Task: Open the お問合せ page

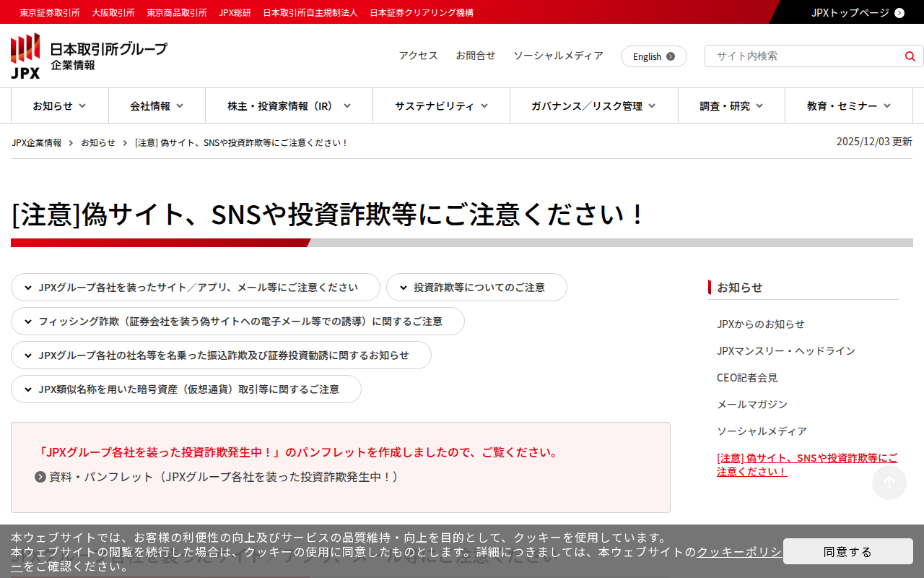Action: click(x=476, y=56)
